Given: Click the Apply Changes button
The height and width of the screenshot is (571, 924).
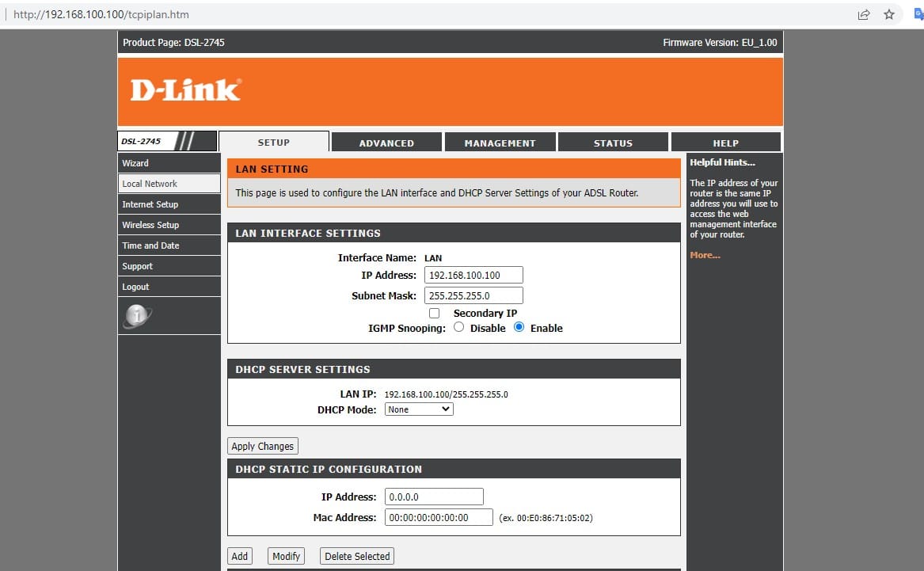Looking at the screenshot, I should pyautogui.click(x=262, y=445).
